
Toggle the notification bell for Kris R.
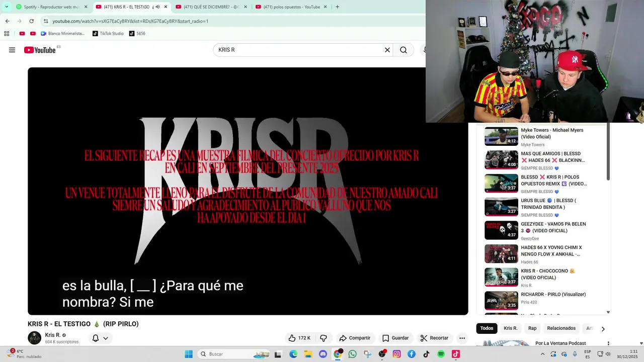point(96,338)
